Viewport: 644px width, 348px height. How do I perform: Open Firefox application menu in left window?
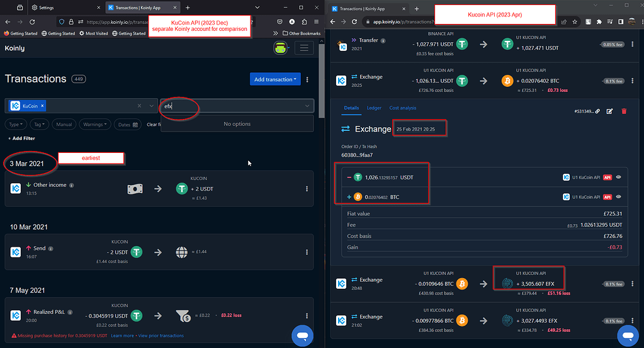pyautogui.click(x=316, y=22)
